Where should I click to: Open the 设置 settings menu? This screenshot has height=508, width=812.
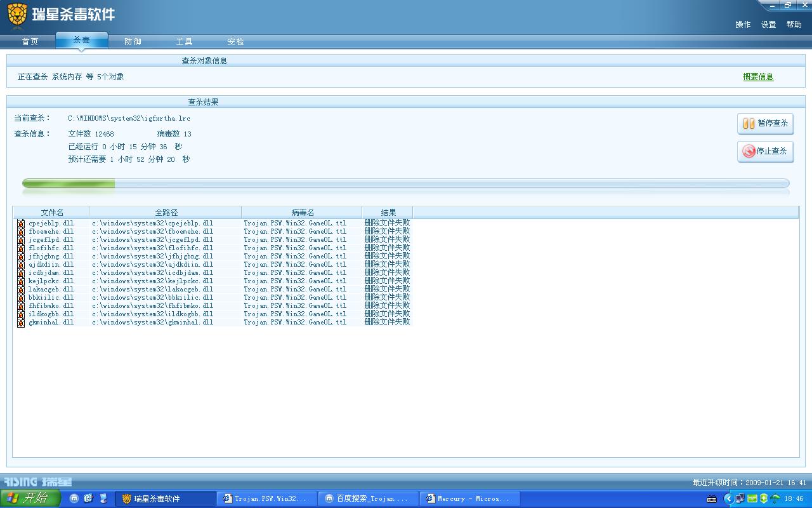point(768,25)
